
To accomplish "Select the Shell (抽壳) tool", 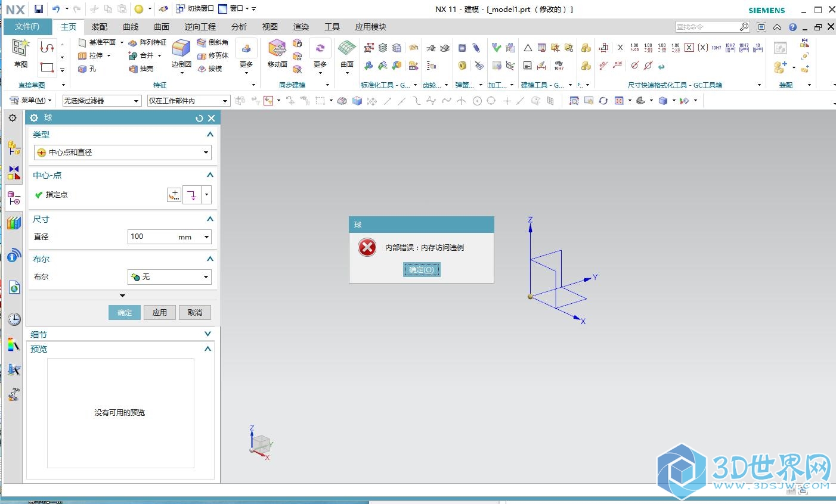I will 141,69.
